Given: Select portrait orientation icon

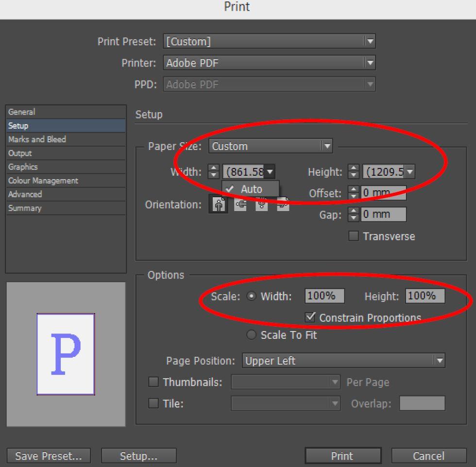Looking at the screenshot, I should (x=218, y=204).
